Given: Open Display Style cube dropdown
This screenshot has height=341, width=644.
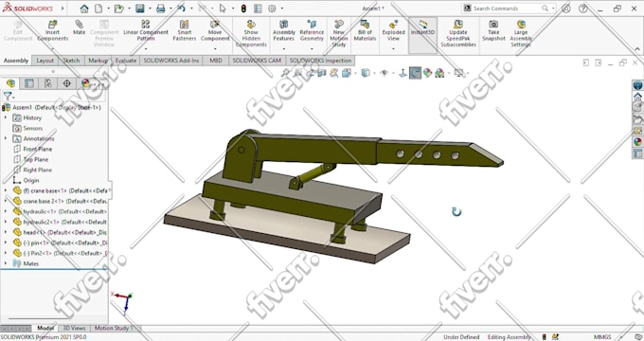Looking at the screenshot, I should click(365, 73).
